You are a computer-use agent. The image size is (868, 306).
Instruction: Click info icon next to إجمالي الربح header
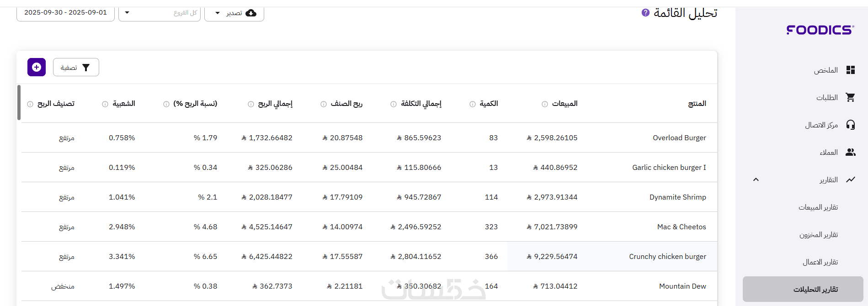click(251, 104)
